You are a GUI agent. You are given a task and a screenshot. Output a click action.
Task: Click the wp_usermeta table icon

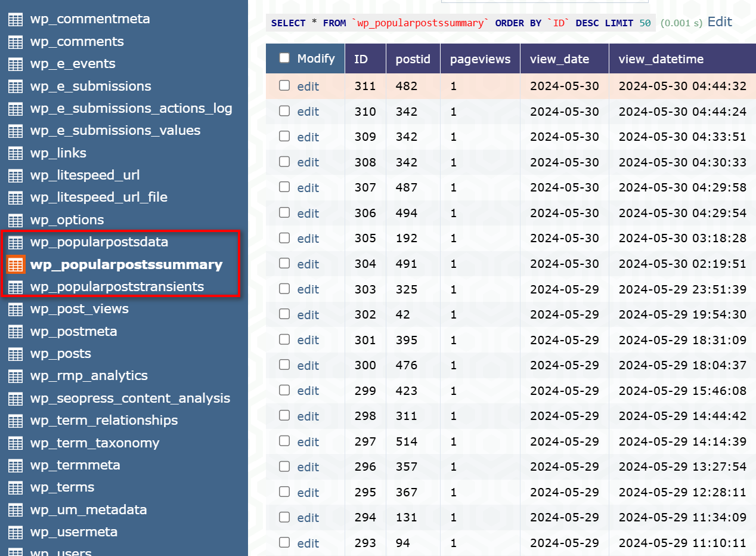pos(16,532)
